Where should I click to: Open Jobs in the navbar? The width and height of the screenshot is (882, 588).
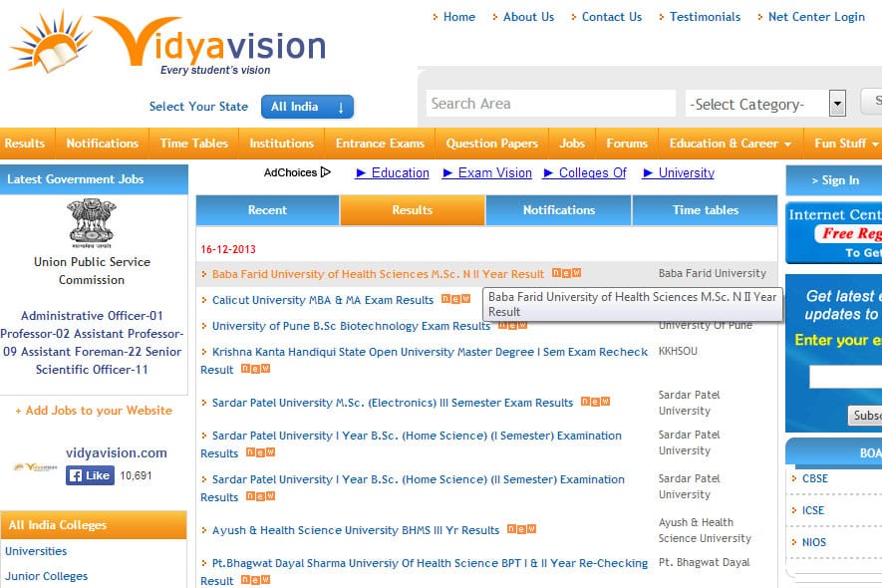click(x=572, y=144)
